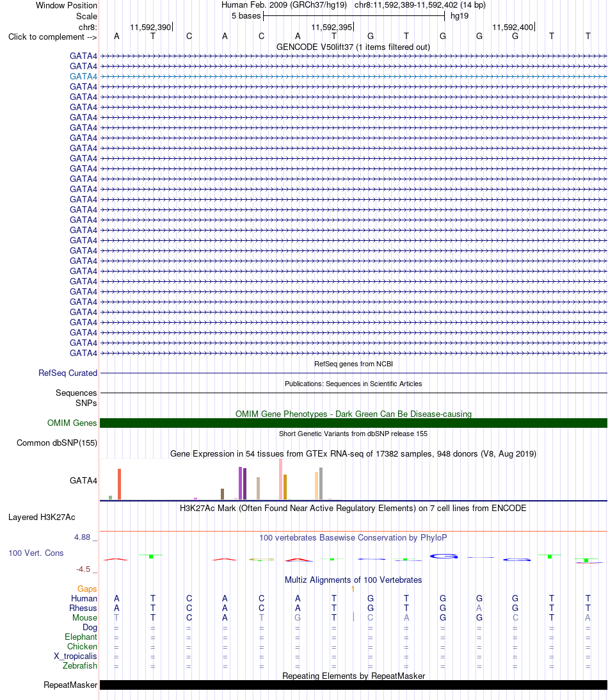The height and width of the screenshot is (700, 608).
Task: Click the -4.5 conservation scale minimum
Action: [83, 569]
